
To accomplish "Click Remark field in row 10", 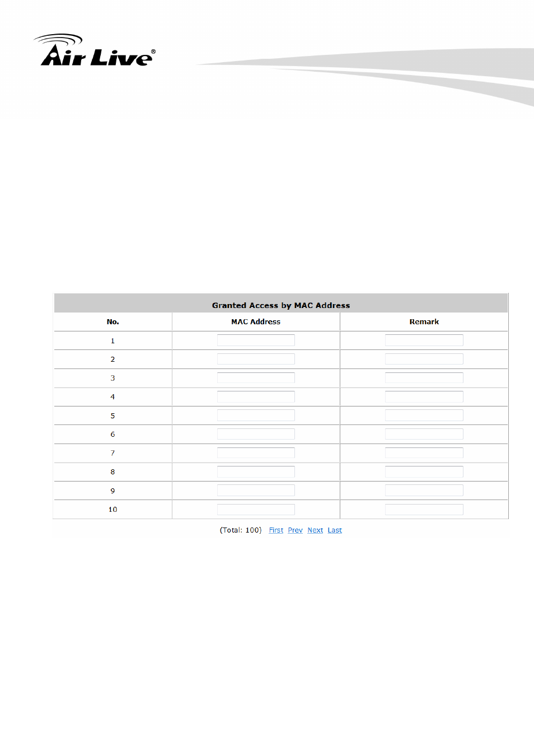I will pyautogui.click(x=424, y=510).
